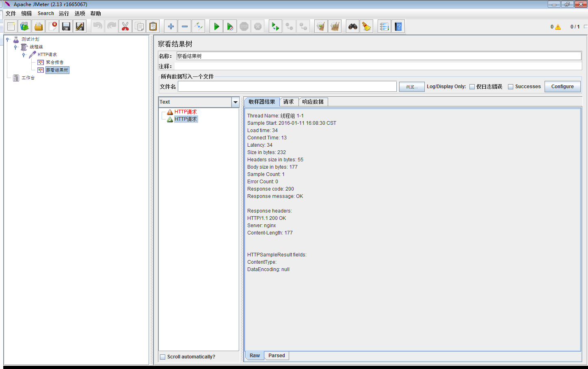Open the Templates icon in toolbar
Image resolution: width=588 pixels, height=369 pixels.
click(x=25, y=26)
